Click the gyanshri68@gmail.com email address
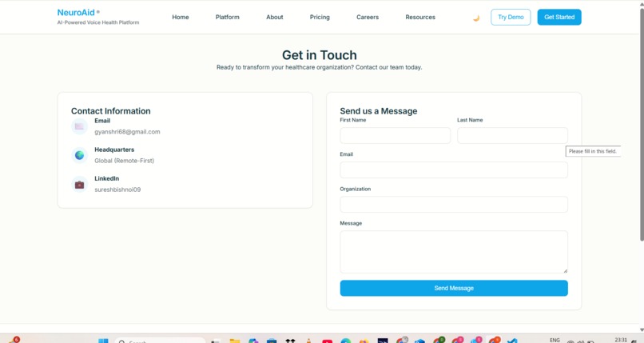644x343 pixels. click(x=127, y=132)
